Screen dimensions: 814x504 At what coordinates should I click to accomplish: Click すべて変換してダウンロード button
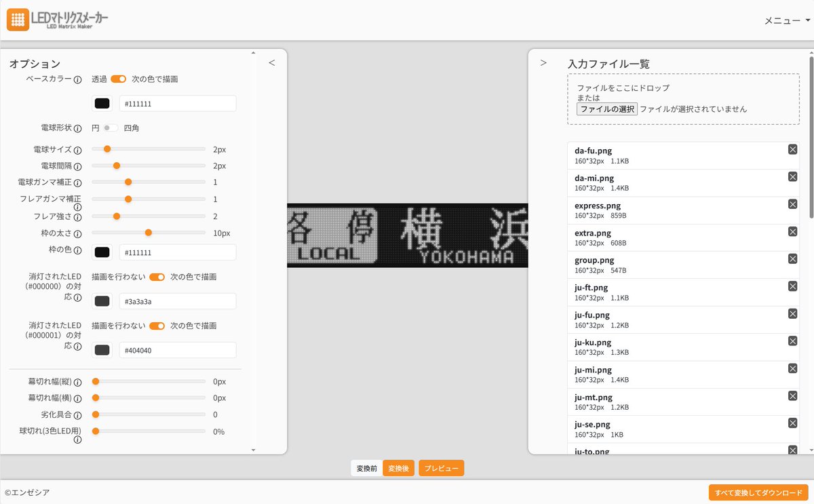pos(758,492)
